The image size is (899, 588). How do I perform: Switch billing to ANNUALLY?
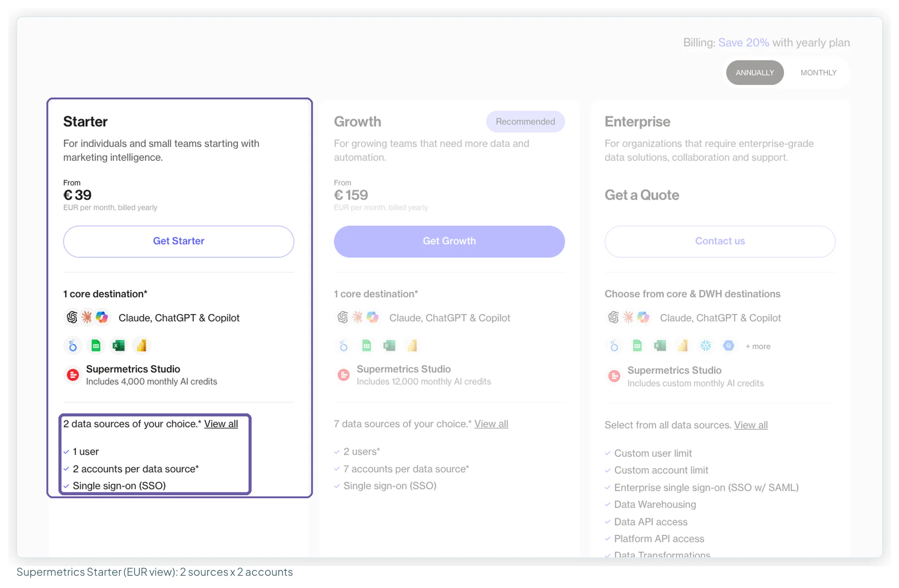point(755,73)
